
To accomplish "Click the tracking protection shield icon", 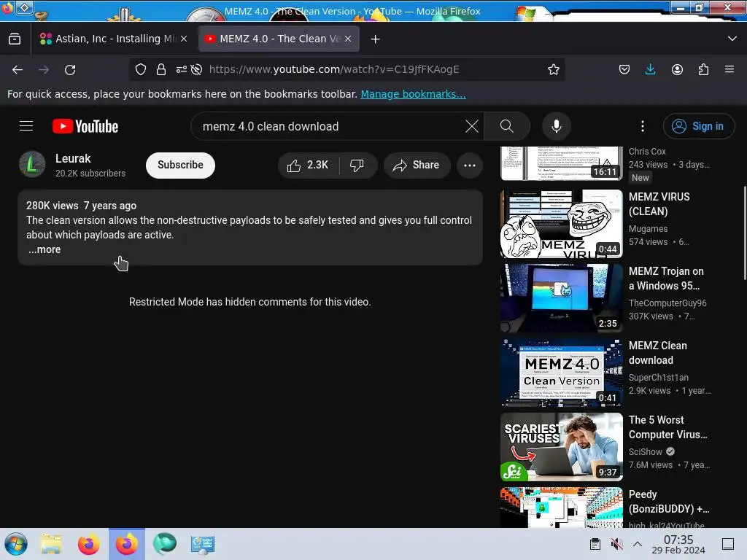I will point(141,69).
